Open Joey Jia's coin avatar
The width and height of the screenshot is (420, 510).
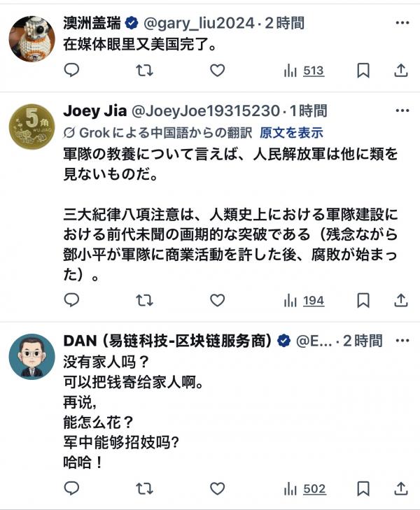click(x=31, y=127)
